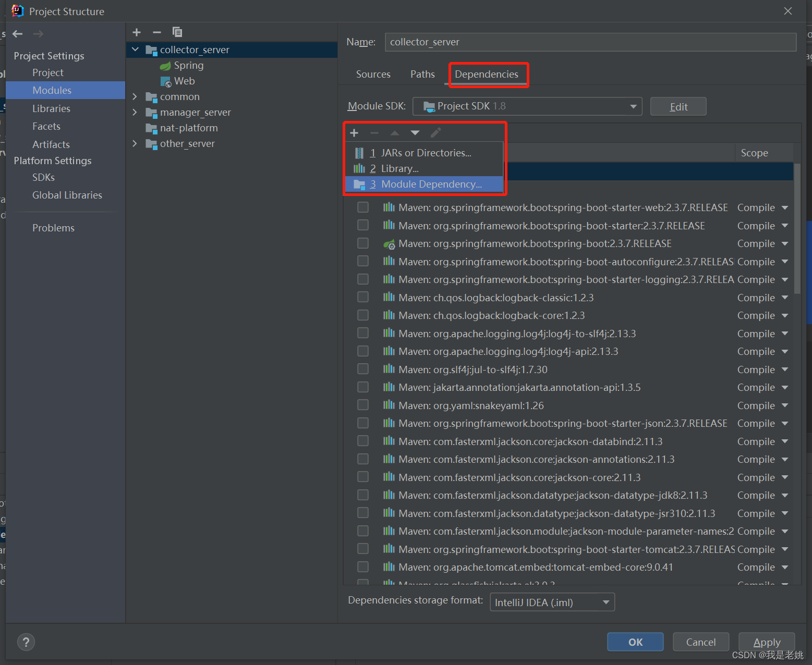Image resolution: width=812 pixels, height=665 pixels.
Task: Click the module Name input field
Action: click(x=590, y=42)
